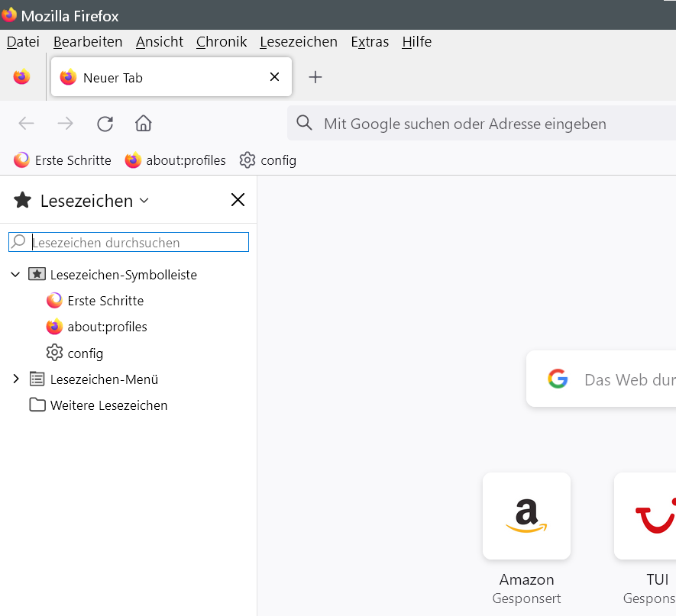The height and width of the screenshot is (616, 676).
Task: Click the back navigation arrow
Action: coord(27,124)
